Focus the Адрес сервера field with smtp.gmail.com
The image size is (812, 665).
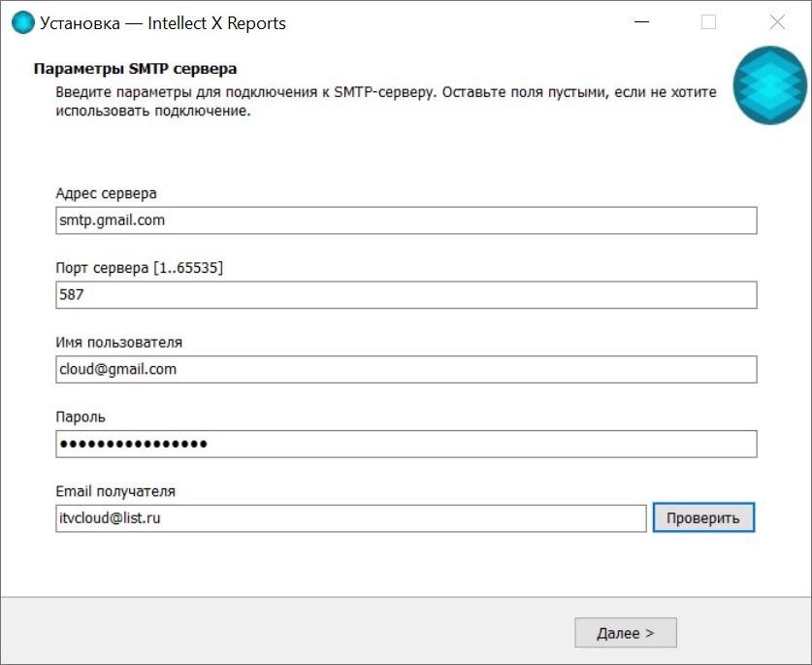pyautogui.click(x=406, y=220)
